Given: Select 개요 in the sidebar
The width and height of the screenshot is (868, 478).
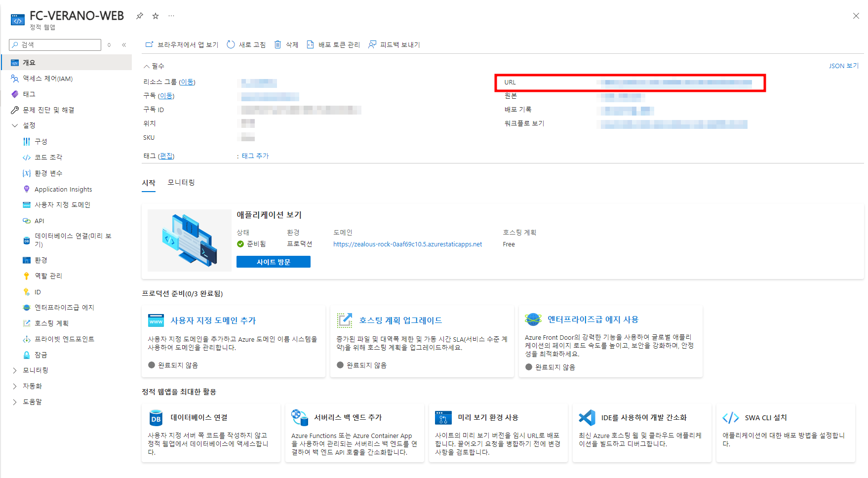Looking at the screenshot, I should pyautogui.click(x=67, y=63).
